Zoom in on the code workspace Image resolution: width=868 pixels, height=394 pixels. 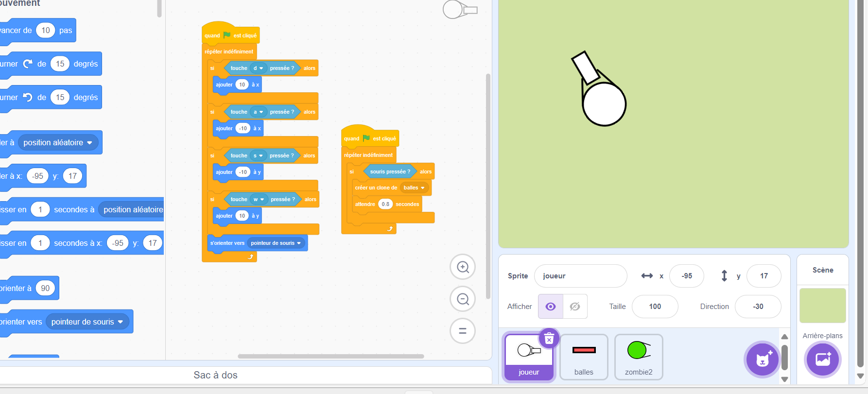coord(463,267)
